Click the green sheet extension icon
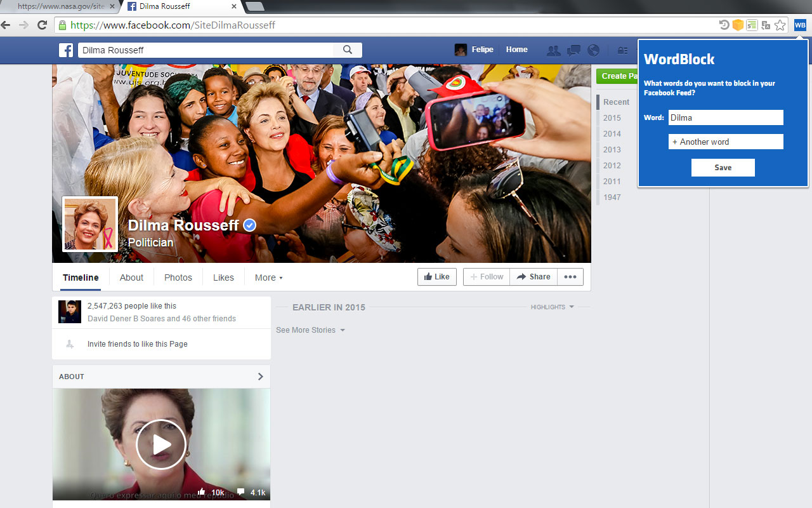The height and width of the screenshot is (508, 812). point(752,25)
